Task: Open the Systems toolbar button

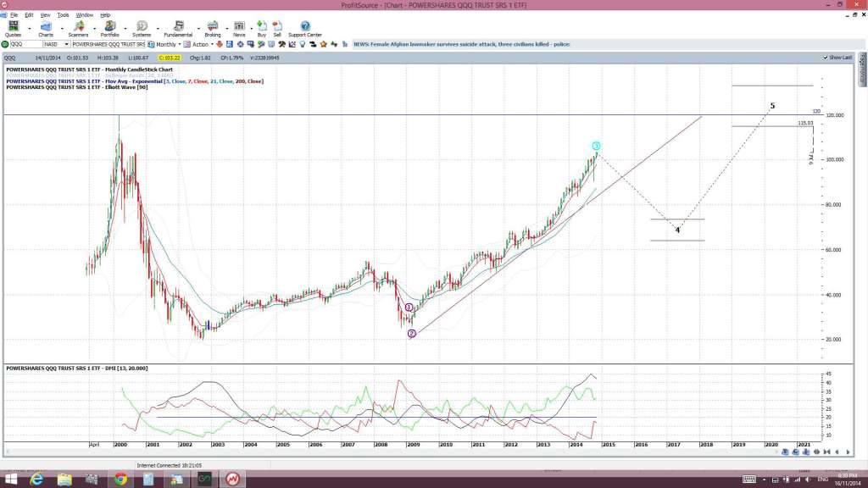Action: pos(142,28)
